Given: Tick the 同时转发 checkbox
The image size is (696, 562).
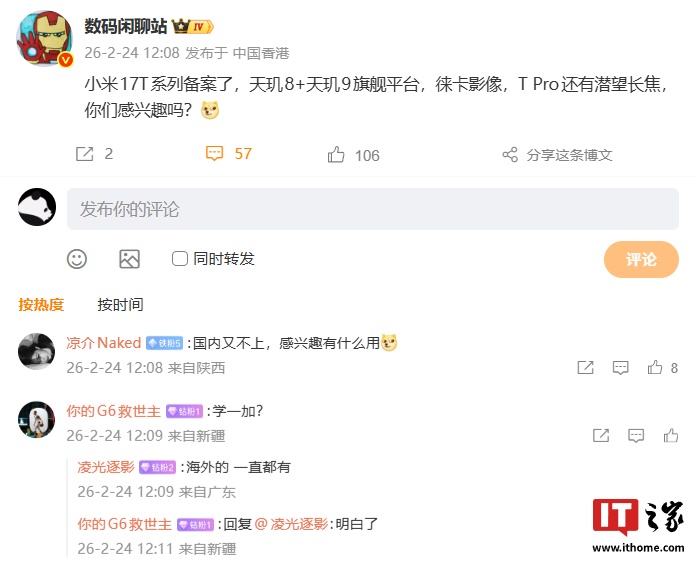Looking at the screenshot, I should tap(180, 258).
